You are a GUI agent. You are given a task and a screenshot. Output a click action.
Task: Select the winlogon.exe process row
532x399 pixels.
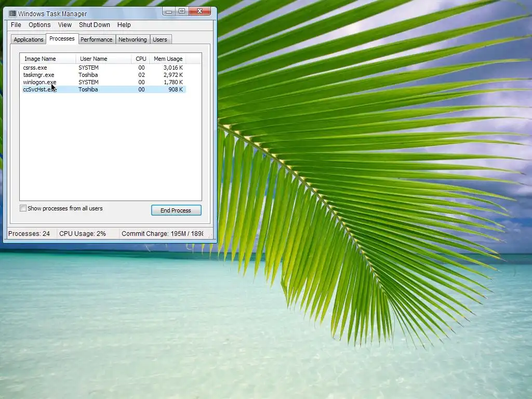pyautogui.click(x=103, y=82)
